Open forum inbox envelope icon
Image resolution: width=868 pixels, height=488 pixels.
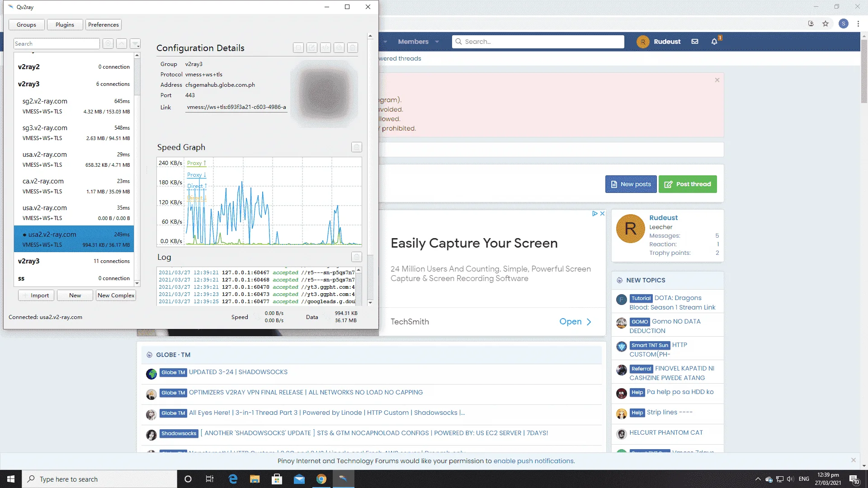pos(695,42)
